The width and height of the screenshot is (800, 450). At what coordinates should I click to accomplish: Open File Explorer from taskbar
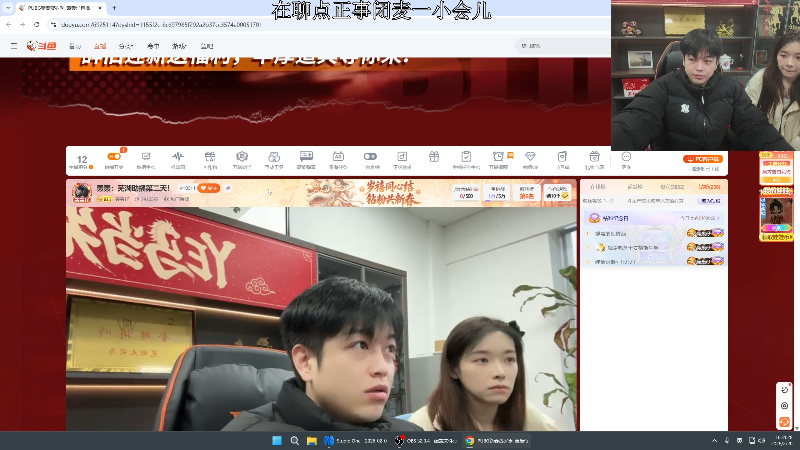click(312, 440)
